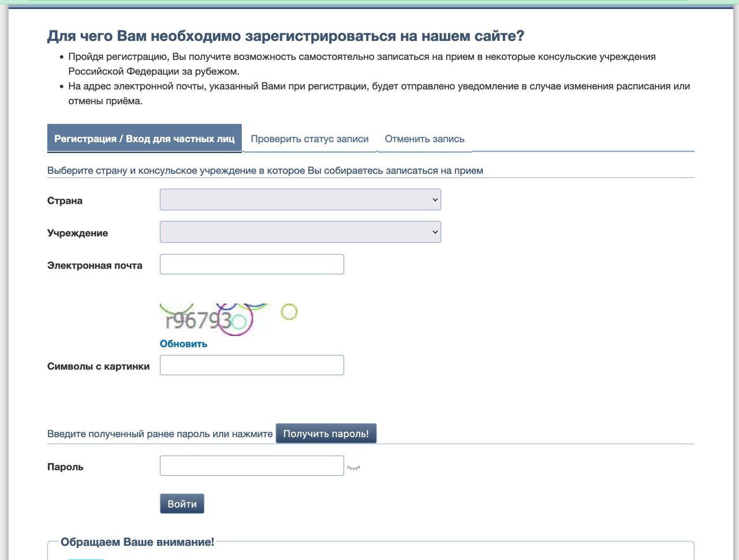Select the Регистрация / Вход для частных лиц tab
The height and width of the screenshot is (560, 739).
pyautogui.click(x=144, y=139)
